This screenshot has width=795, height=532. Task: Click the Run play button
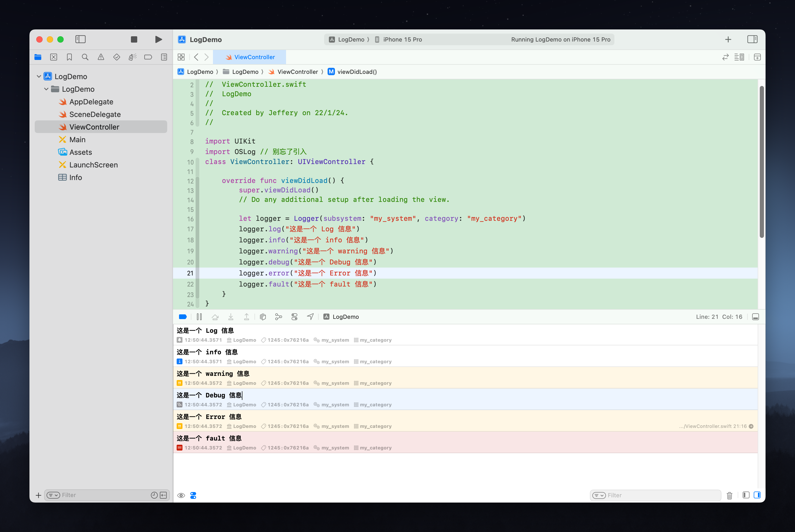tap(158, 39)
